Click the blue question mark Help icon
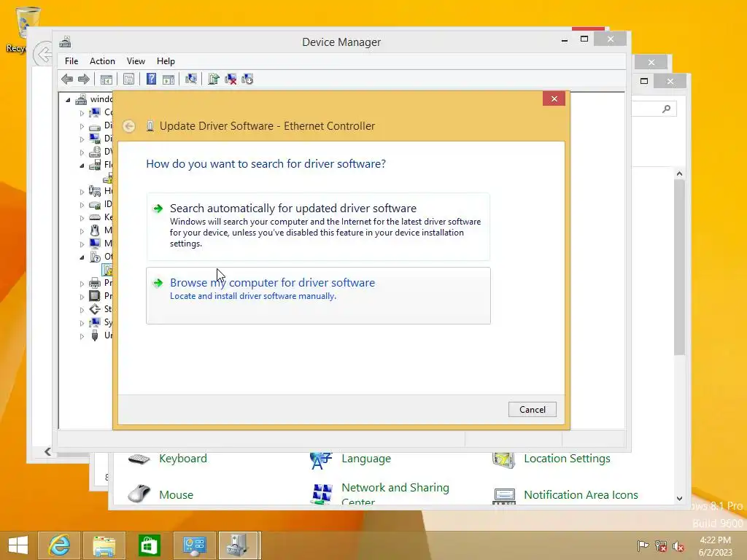Screen dimensions: 747x560 click(x=151, y=79)
